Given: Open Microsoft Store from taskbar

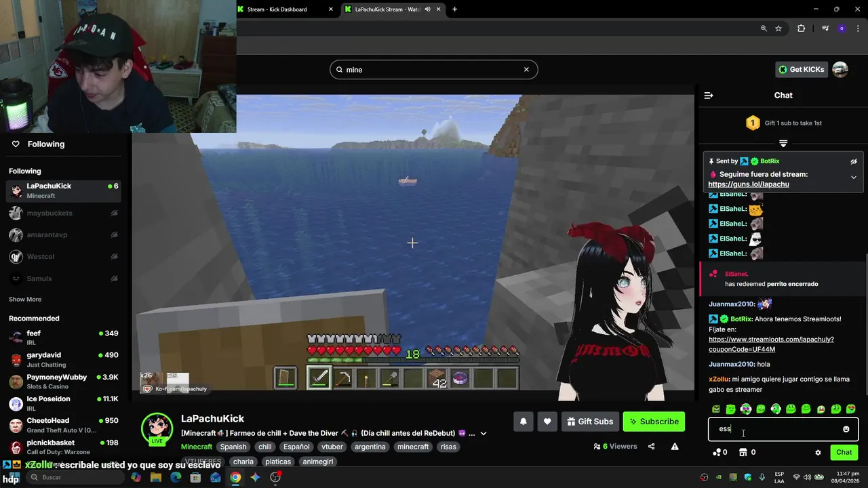Looking at the screenshot, I should coord(195,477).
